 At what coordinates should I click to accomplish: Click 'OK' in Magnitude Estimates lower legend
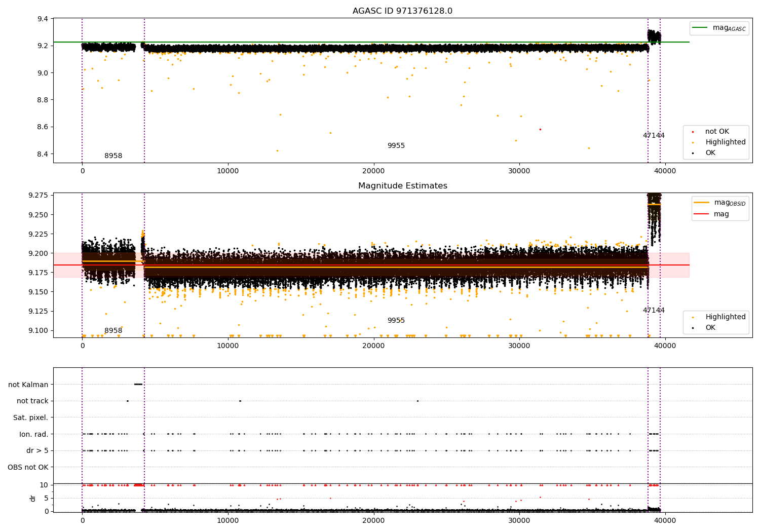tap(710, 328)
